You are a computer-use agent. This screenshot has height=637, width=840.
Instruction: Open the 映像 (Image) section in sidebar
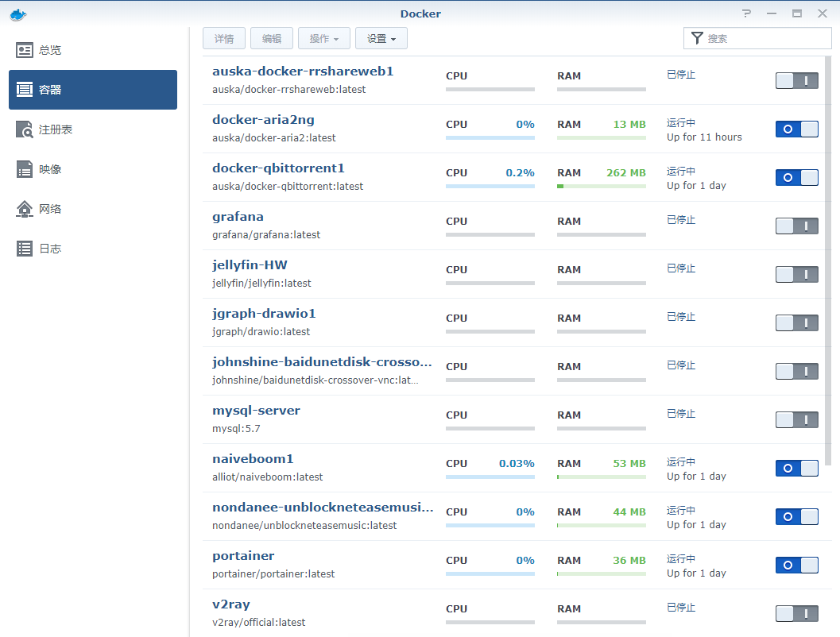[x=48, y=169]
